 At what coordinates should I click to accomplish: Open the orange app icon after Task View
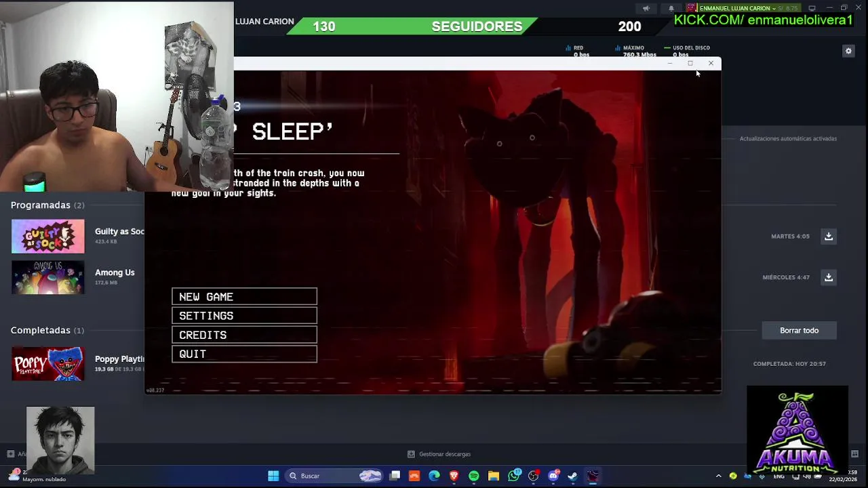tap(414, 476)
